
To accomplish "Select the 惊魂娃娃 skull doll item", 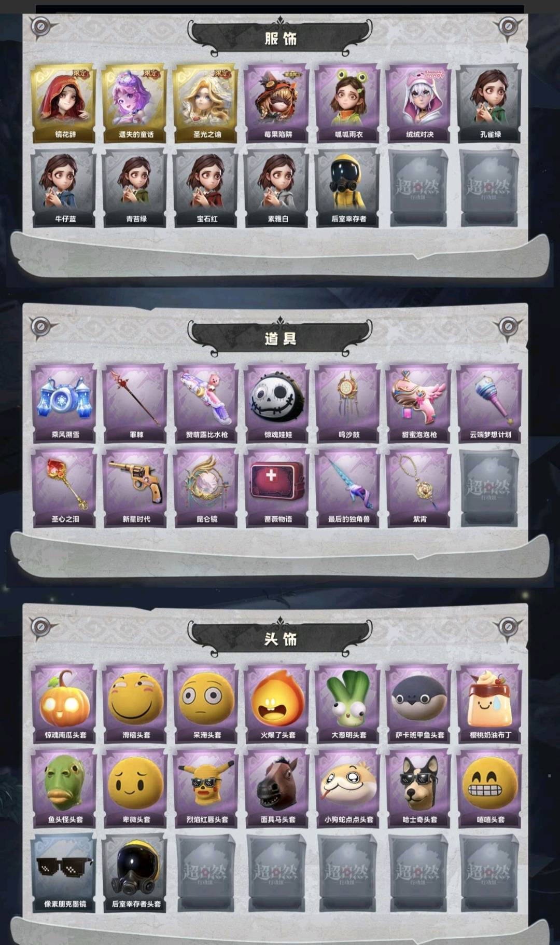I will pos(277,404).
